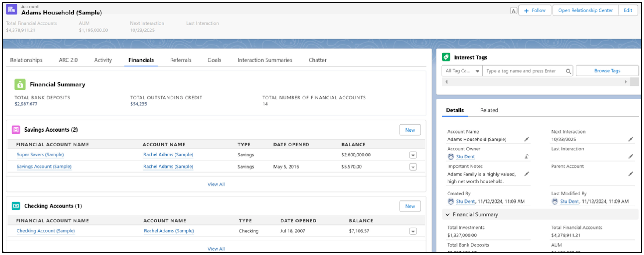Image resolution: width=644 pixels, height=255 pixels.
Task: Open Account Owner Stu Dent link
Action: coord(465,157)
